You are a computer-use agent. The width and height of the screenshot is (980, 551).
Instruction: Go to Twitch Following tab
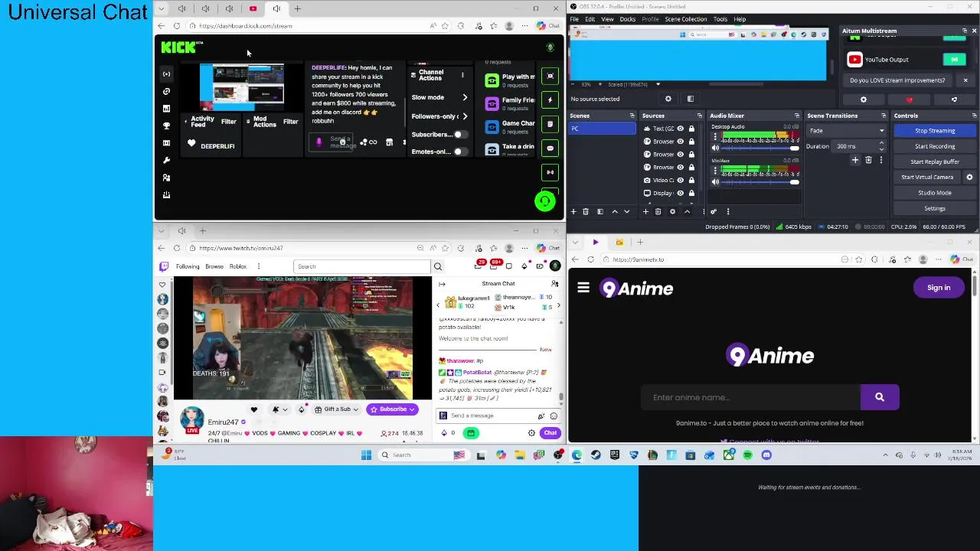pos(188,266)
